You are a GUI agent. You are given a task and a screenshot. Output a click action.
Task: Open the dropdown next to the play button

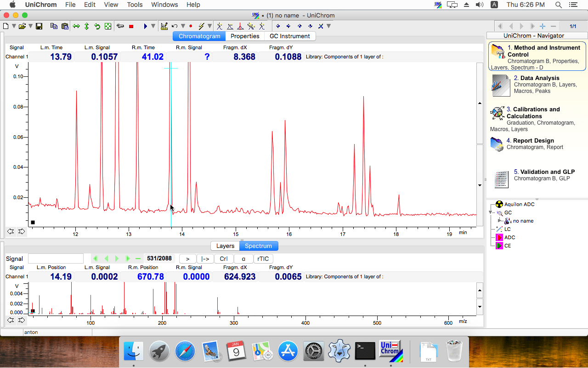153,26
